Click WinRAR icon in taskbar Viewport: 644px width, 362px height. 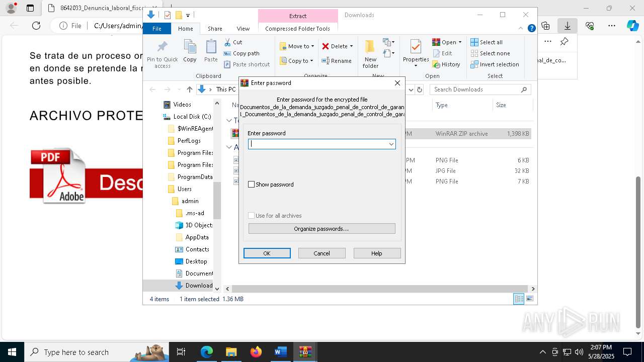click(x=305, y=352)
